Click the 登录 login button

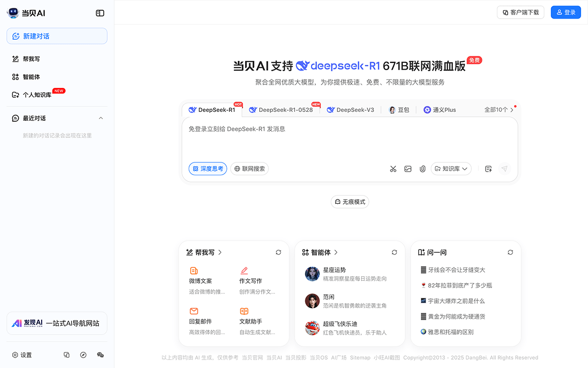tap(565, 12)
